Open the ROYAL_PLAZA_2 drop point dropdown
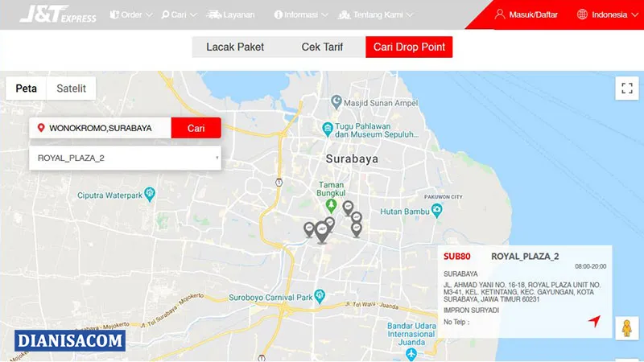Screen dimensions: 644x362 [125, 158]
